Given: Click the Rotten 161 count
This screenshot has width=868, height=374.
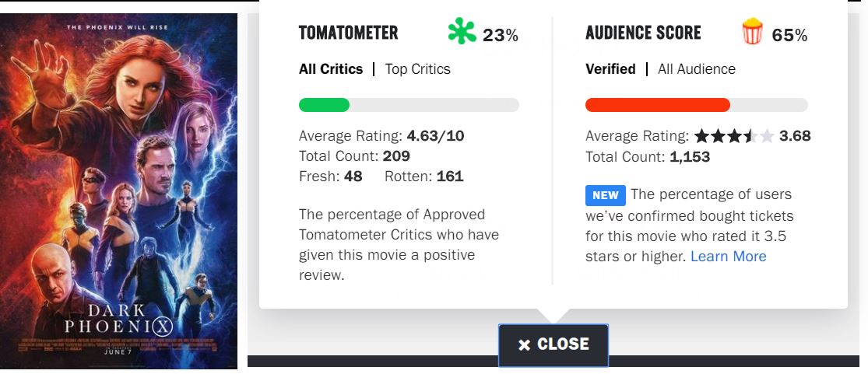Looking at the screenshot, I should pos(424,177).
